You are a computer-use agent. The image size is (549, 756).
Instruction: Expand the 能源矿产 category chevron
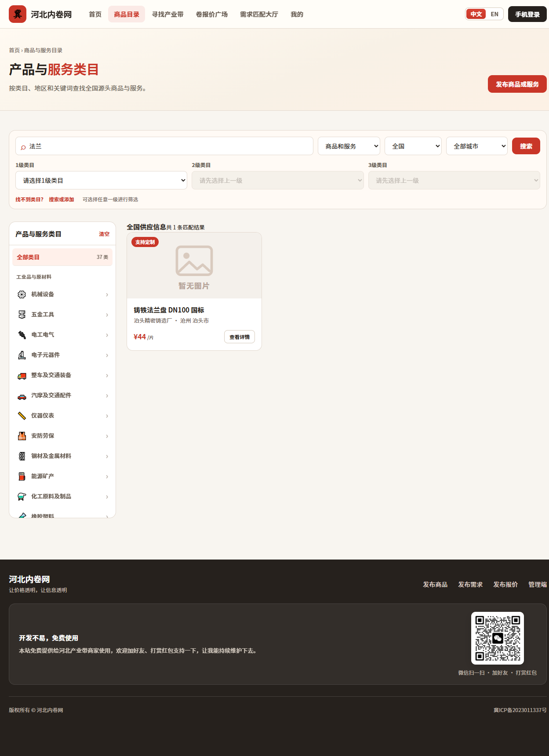pyautogui.click(x=107, y=476)
